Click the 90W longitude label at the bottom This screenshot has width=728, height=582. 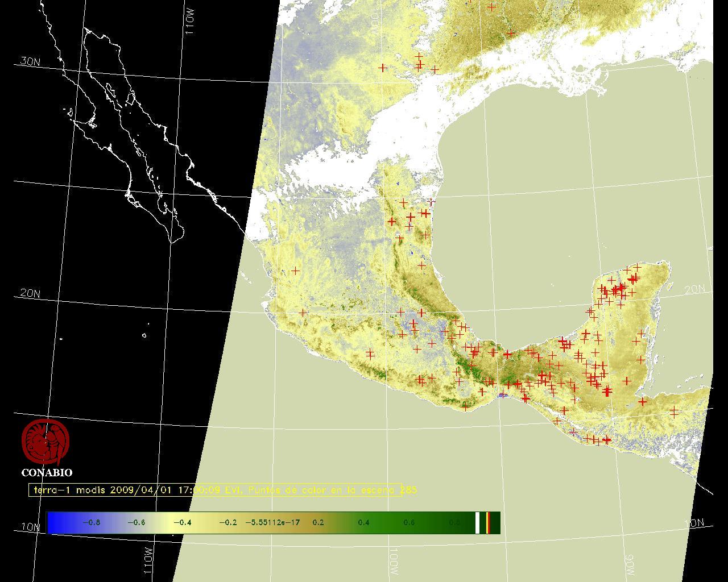631,565
